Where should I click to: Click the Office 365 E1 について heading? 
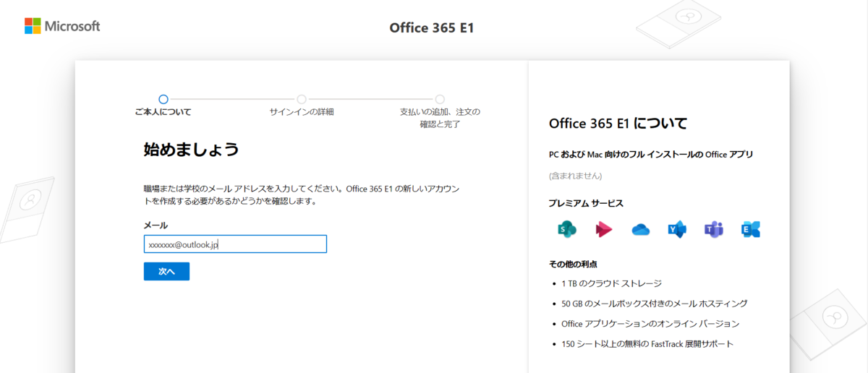pyautogui.click(x=618, y=123)
